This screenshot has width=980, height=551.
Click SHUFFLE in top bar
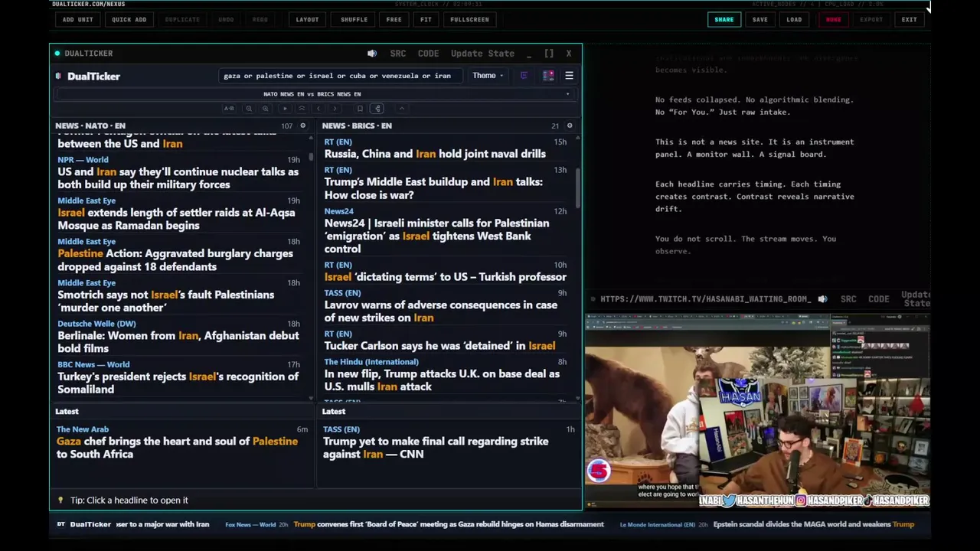(x=354, y=19)
